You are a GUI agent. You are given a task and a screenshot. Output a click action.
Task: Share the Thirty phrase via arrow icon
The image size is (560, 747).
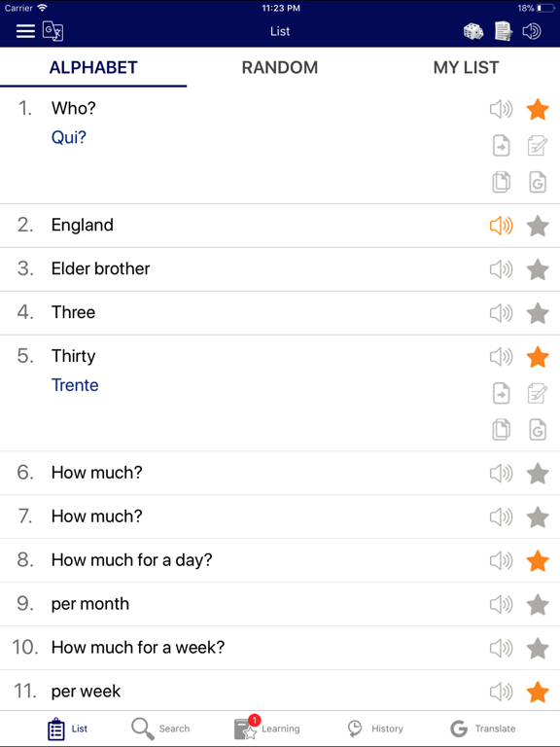(x=501, y=394)
